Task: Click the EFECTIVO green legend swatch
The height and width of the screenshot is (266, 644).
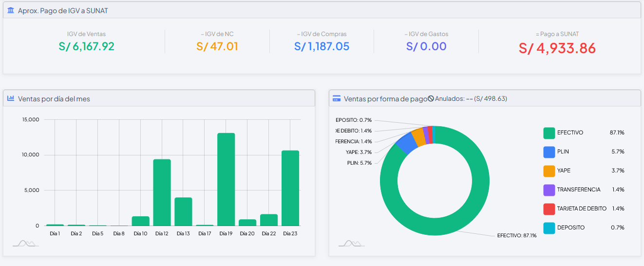Action: coord(549,133)
